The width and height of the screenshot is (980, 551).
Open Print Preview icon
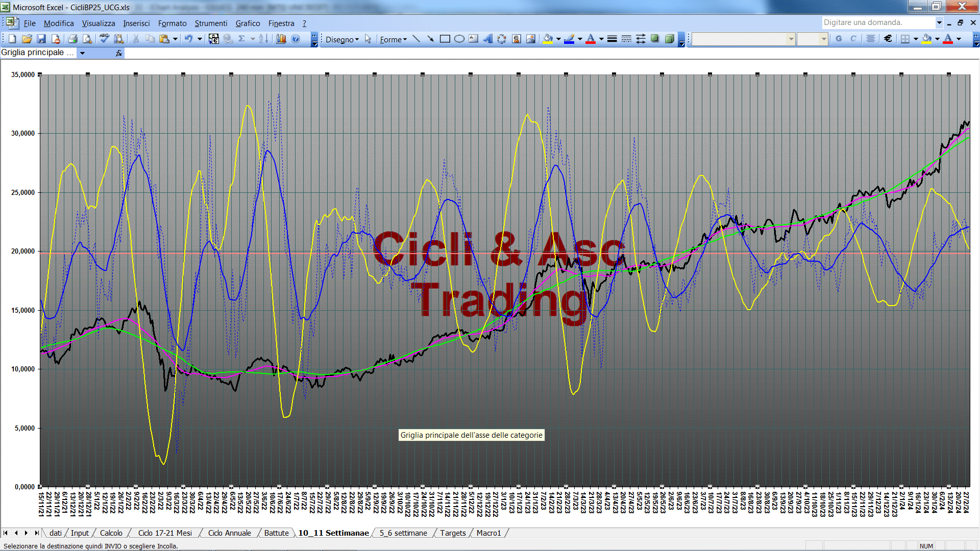click(x=87, y=39)
